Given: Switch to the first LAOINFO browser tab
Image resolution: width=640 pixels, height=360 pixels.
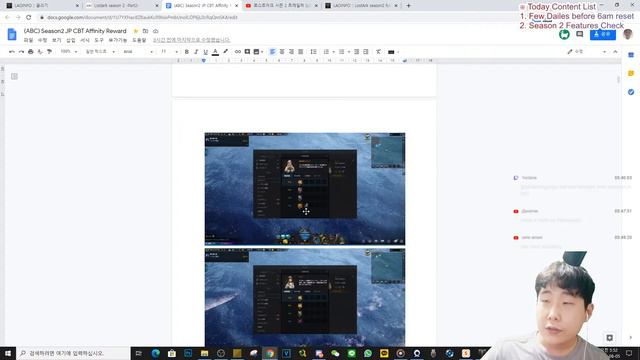Looking at the screenshot, I should (42, 6).
